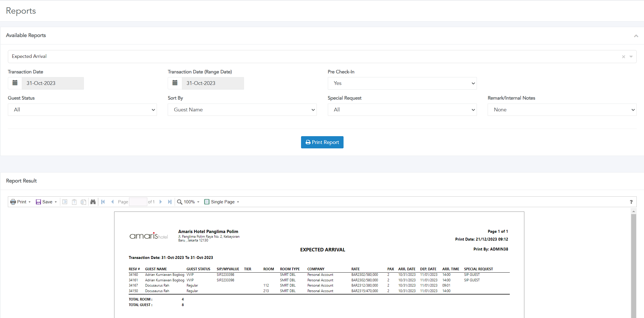Open the Remark/Internal Notes dropdown
644x318 pixels.
pos(562,110)
